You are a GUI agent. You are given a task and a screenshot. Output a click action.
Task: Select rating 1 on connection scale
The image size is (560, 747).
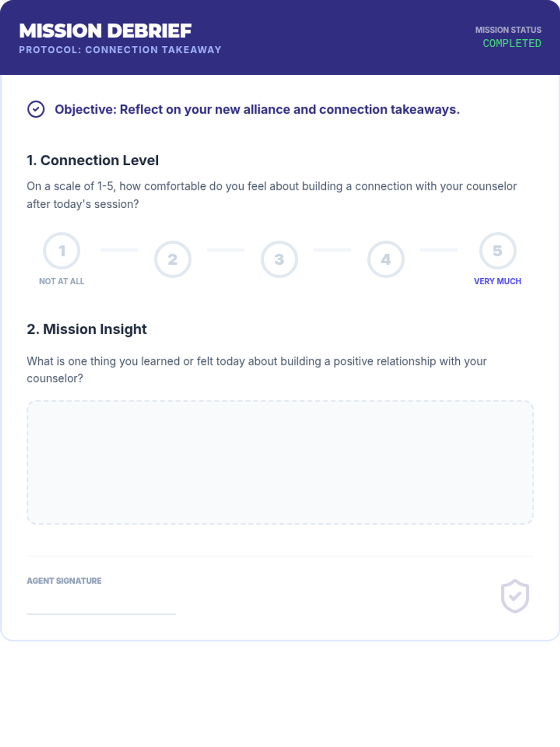point(62,251)
